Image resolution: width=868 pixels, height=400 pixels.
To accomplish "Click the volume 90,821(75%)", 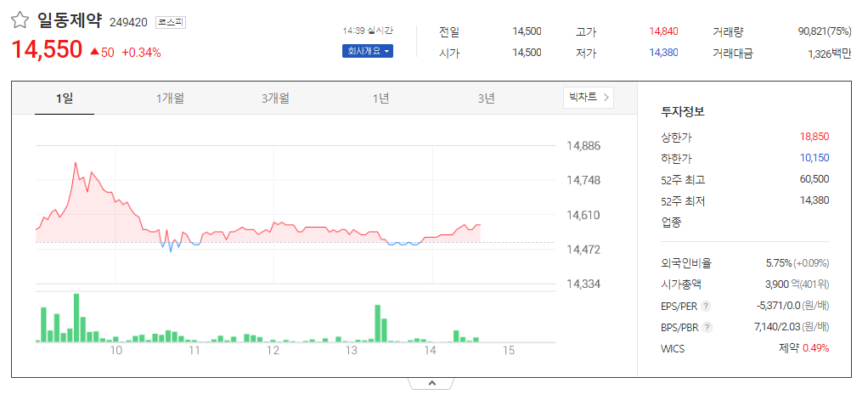I will (825, 31).
